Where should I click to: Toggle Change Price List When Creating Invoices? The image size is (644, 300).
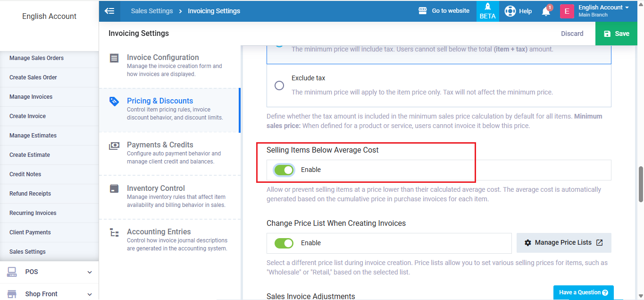point(284,243)
